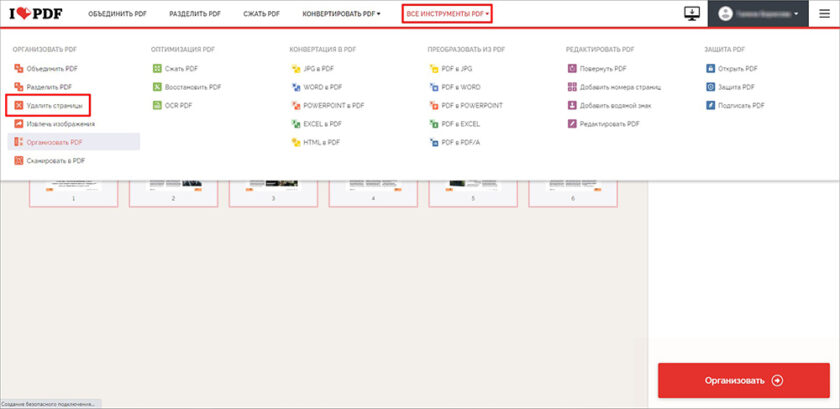Open Восстановить PDF link
Viewport: 840px width, 409px height.
click(193, 87)
